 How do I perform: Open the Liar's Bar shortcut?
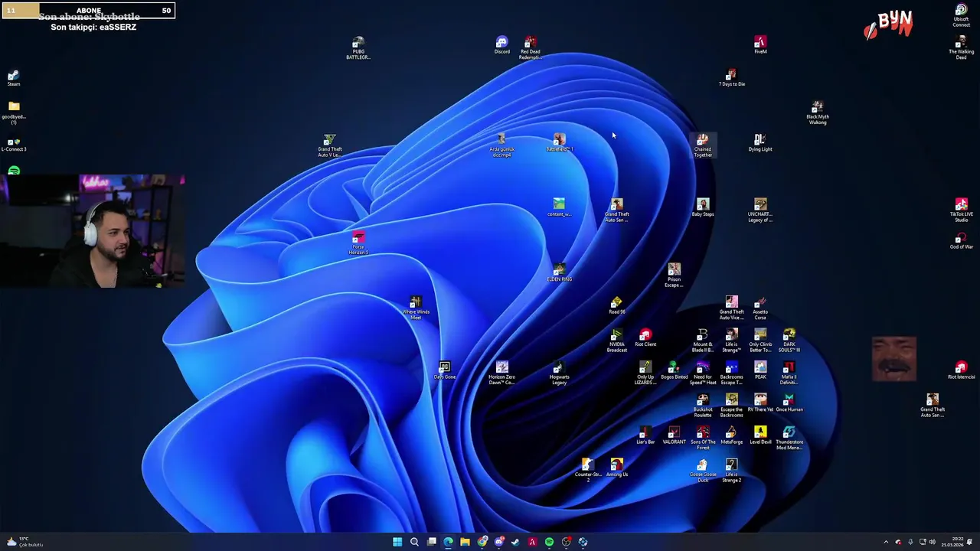pos(645,435)
